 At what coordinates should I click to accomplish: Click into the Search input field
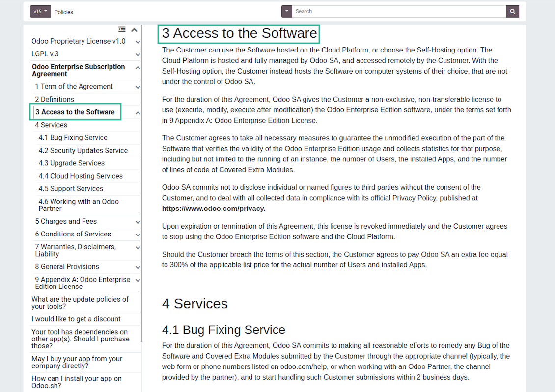point(399,11)
